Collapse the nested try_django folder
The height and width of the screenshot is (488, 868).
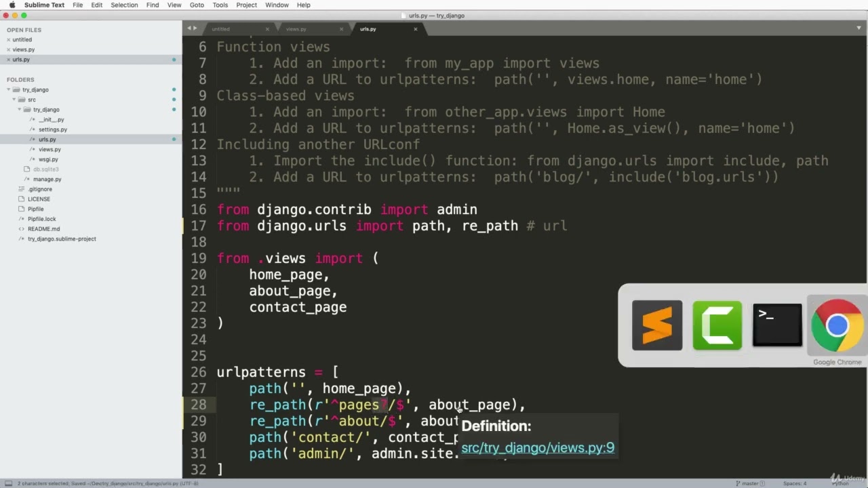[x=20, y=109]
